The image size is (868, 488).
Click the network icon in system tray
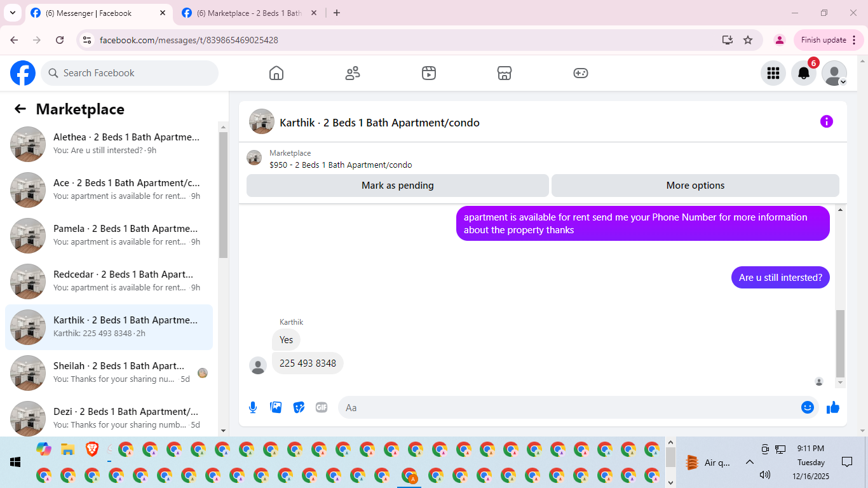[x=780, y=449]
